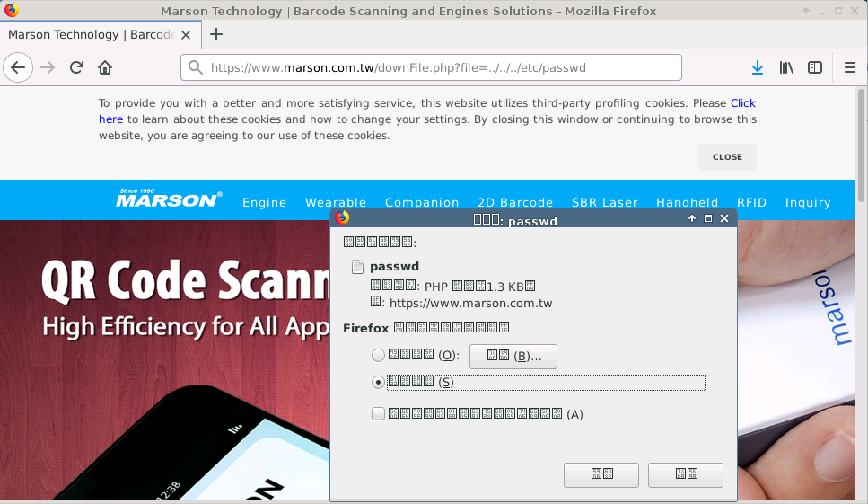
Task: Reload the current page
Action: [76, 67]
